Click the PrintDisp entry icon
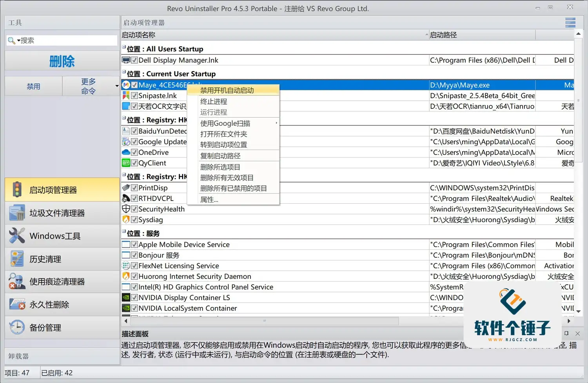The height and width of the screenshot is (383, 588). tap(126, 188)
